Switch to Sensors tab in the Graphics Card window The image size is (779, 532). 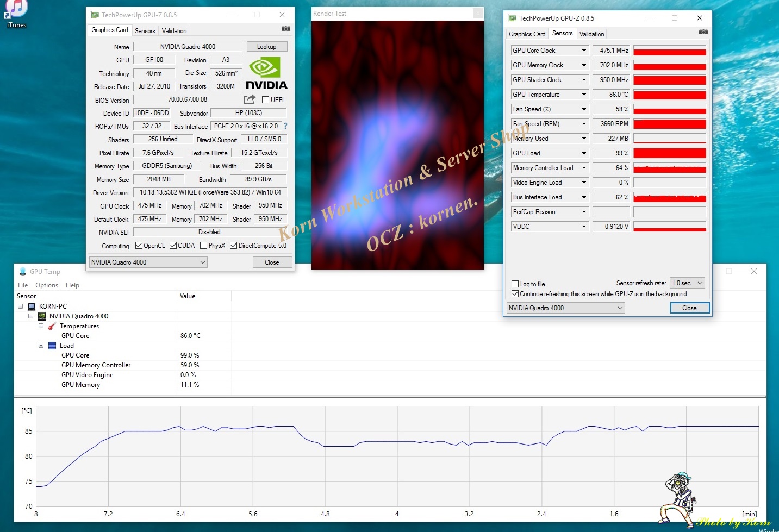[145, 31]
